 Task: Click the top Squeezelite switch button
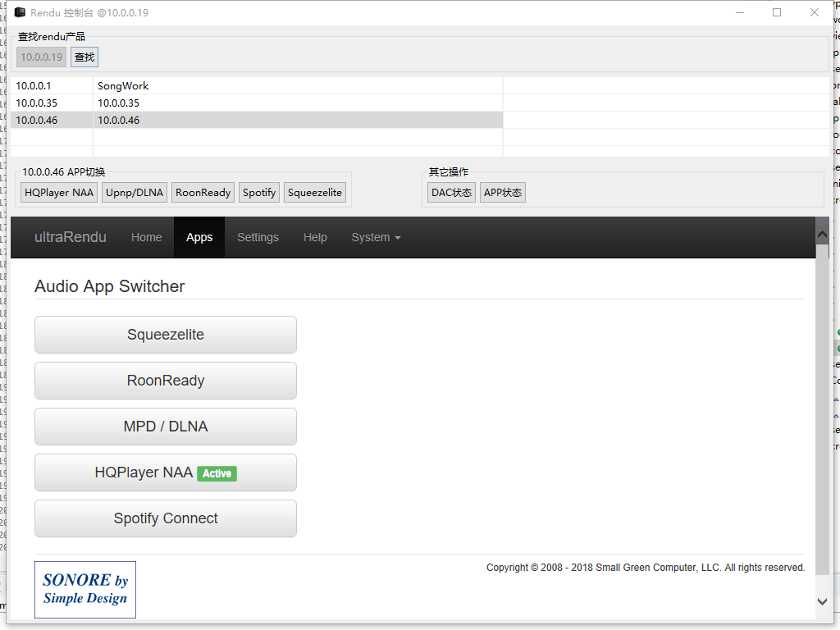tap(315, 192)
